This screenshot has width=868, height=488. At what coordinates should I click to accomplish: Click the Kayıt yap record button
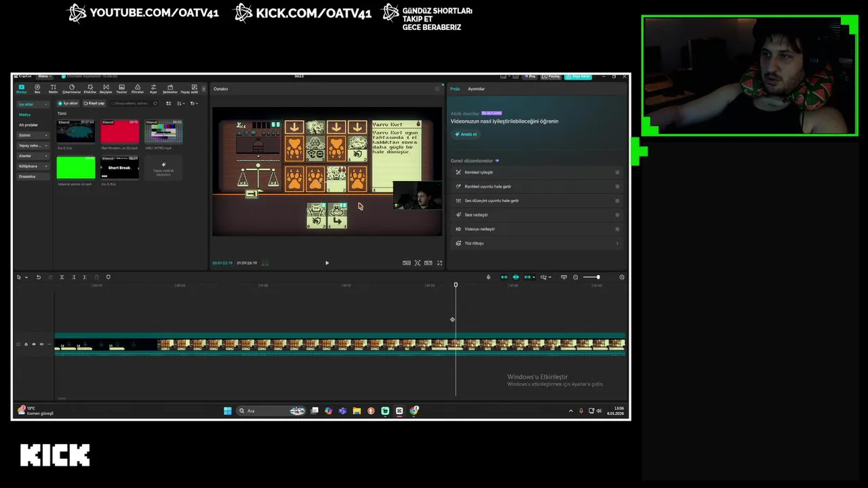coord(94,103)
